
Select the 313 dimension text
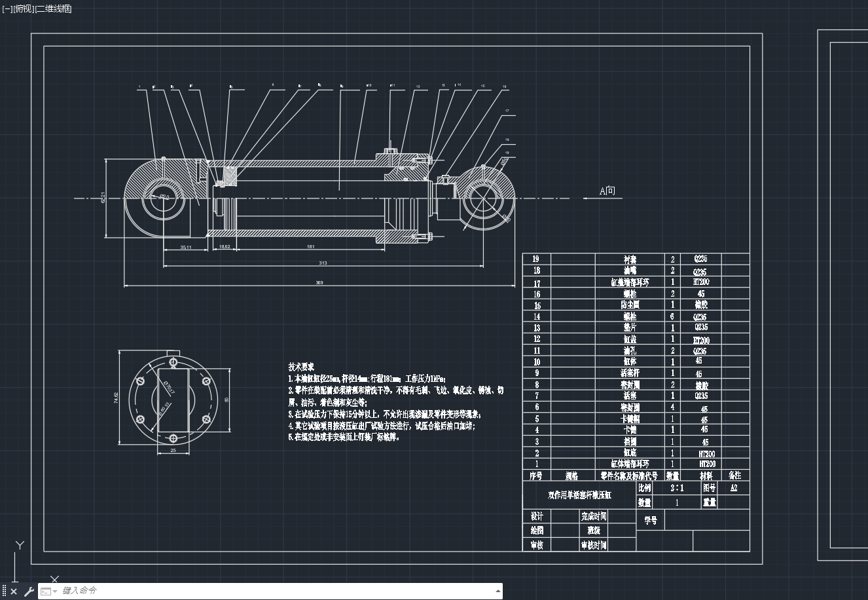tap(323, 263)
